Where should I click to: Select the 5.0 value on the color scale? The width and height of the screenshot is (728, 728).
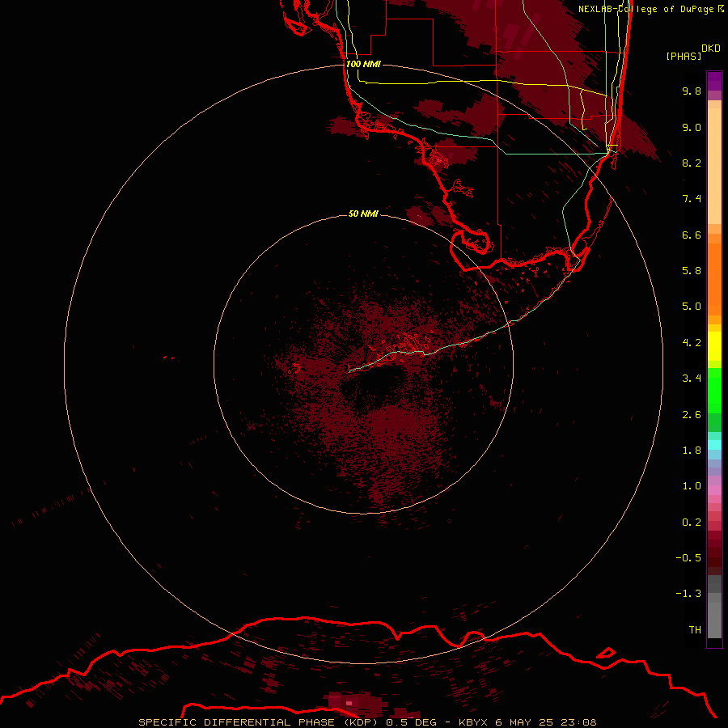[x=692, y=307]
